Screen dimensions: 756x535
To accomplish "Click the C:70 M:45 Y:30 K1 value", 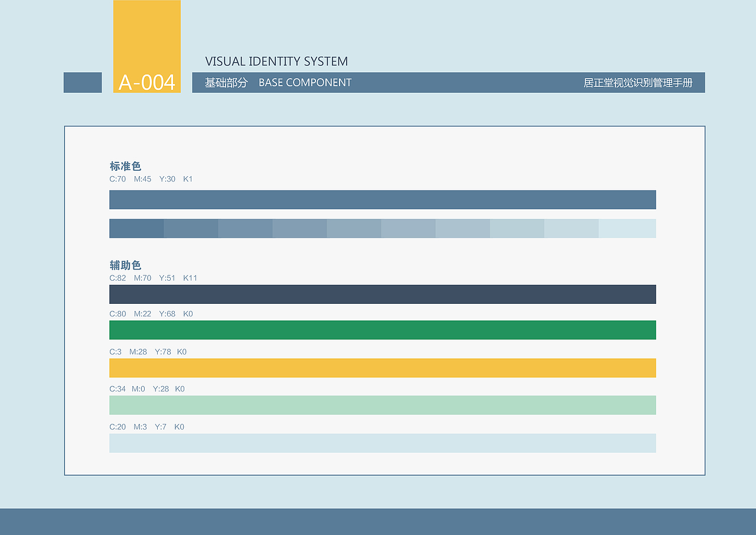I will pyautogui.click(x=151, y=179).
